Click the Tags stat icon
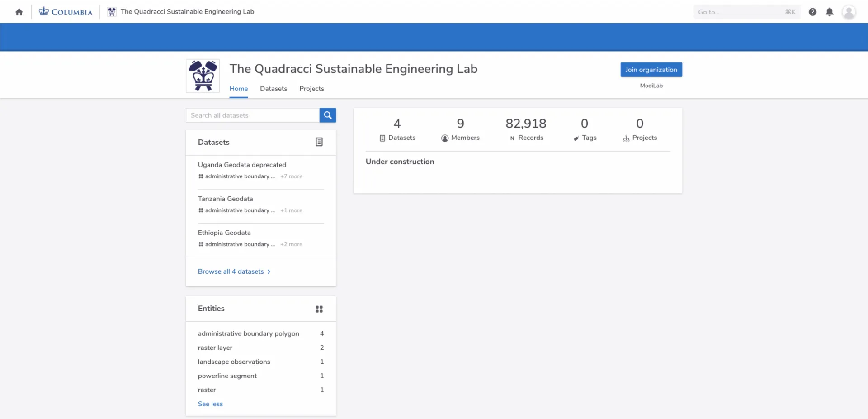 pos(576,138)
